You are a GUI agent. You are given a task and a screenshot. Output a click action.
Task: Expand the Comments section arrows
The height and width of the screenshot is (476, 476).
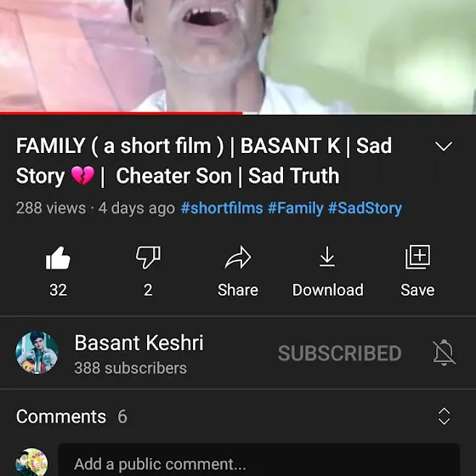[444, 416]
